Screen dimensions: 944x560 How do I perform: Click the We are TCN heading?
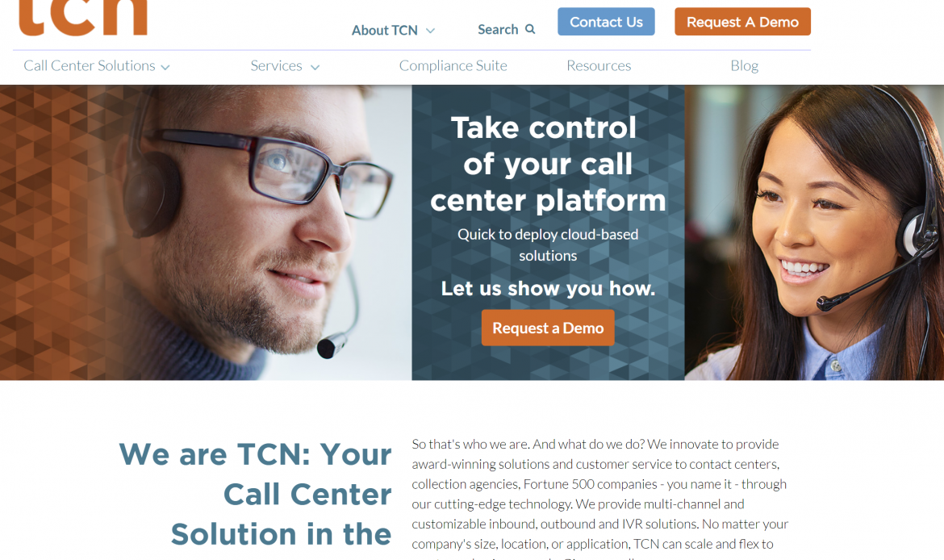click(255, 494)
